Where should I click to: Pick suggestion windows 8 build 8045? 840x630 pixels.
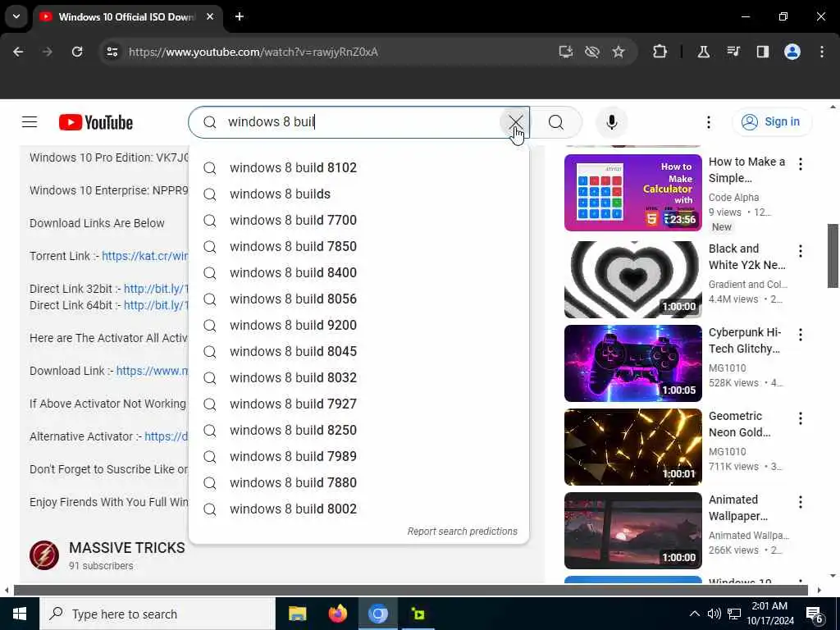(x=359, y=351)
